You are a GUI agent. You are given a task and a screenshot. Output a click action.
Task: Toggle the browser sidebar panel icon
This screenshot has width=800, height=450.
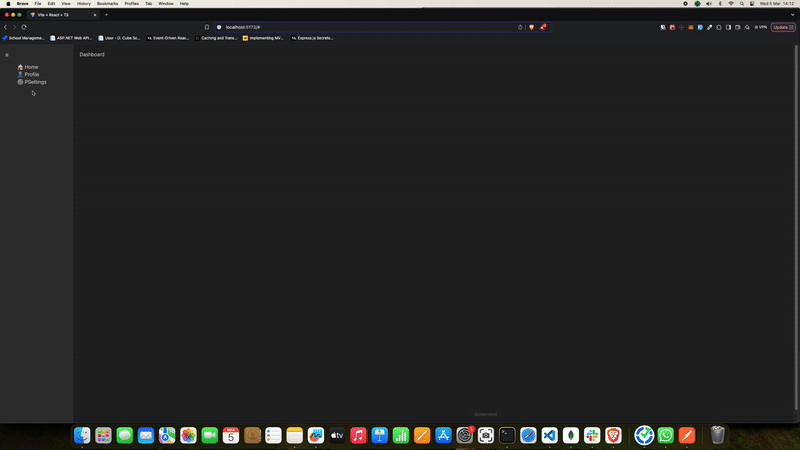tap(729, 27)
